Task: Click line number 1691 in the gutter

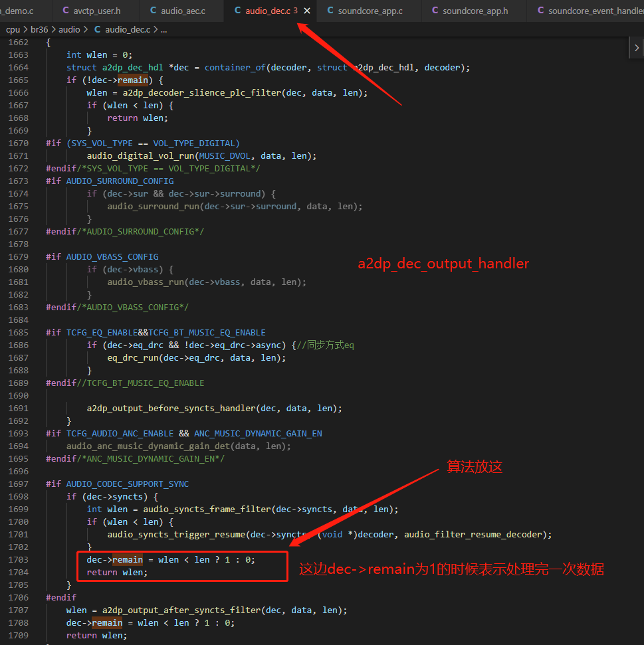Action: (x=18, y=408)
